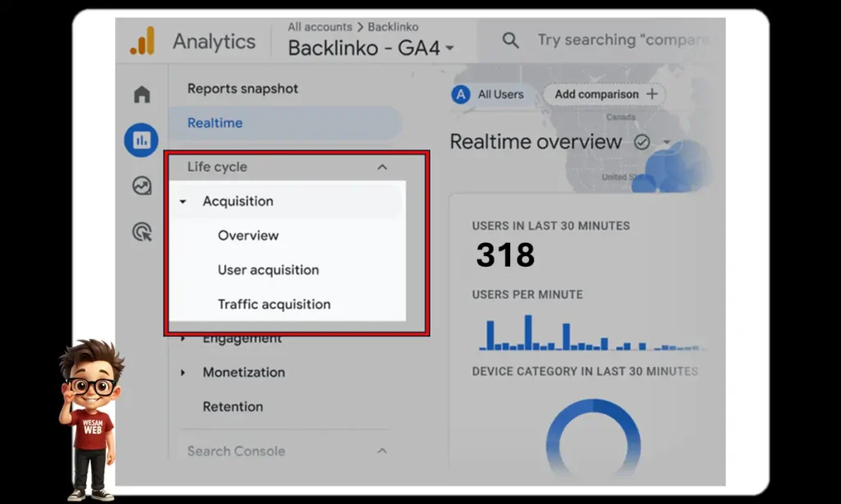Image resolution: width=841 pixels, height=504 pixels.
Task: Open the User acquisition report
Action: 268,270
